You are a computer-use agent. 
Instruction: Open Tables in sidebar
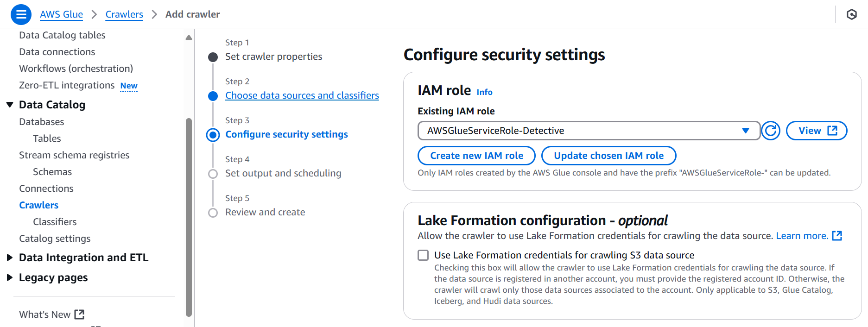[x=47, y=138]
